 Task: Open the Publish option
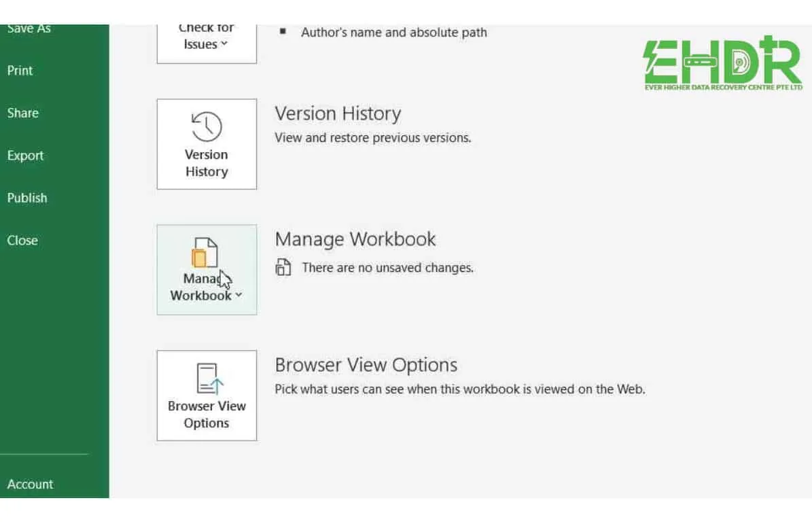tap(27, 198)
